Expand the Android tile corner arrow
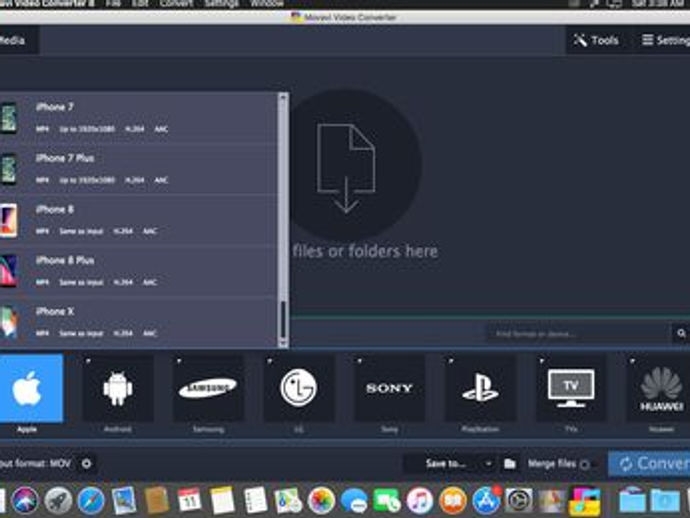 pyautogui.click(x=88, y=361)
